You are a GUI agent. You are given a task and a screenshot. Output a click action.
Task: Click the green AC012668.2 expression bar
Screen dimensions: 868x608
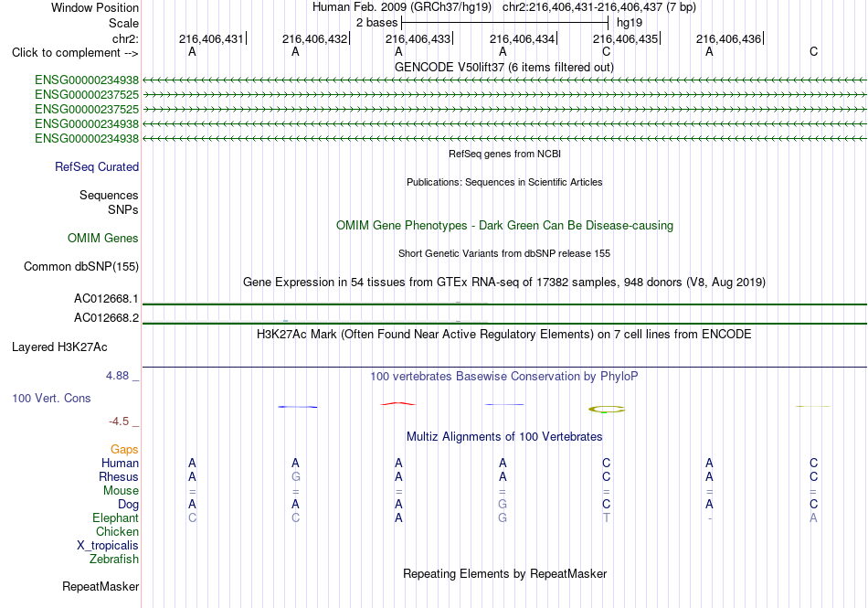(504, 323)
